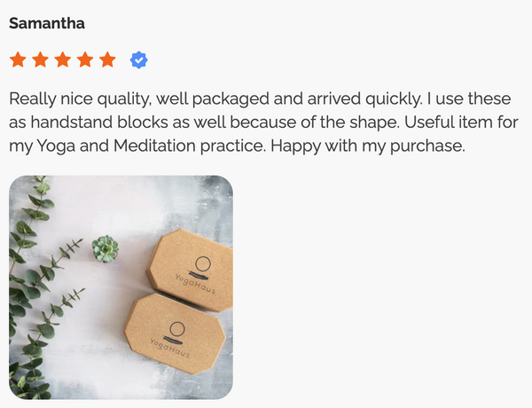Click 'Yoga and Meditation practice' in the review
Image resolution: width=532 pixels, height=408 pixels.
click(x=151, y=146)
